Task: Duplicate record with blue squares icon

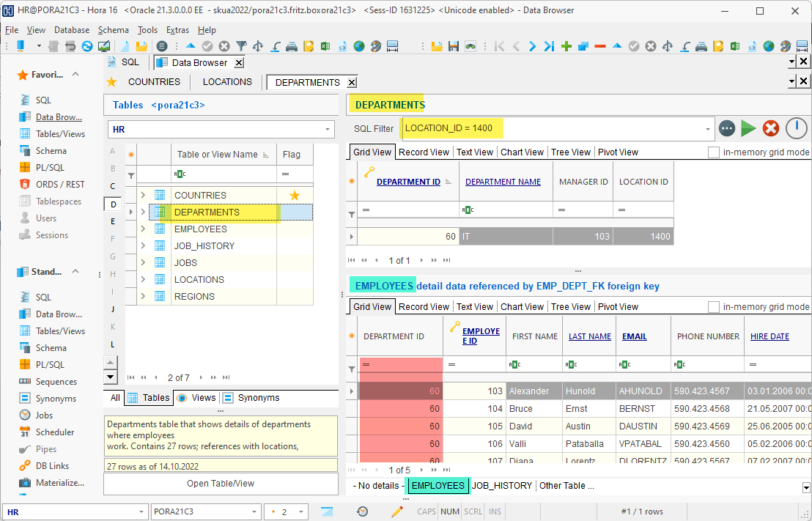Action: tap(583, 46)
